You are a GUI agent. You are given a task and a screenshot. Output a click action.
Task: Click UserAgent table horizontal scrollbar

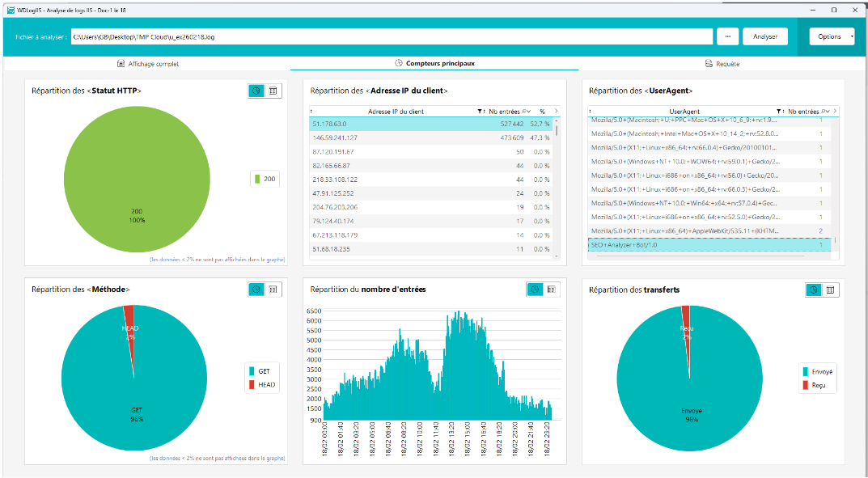coord(701,256)
